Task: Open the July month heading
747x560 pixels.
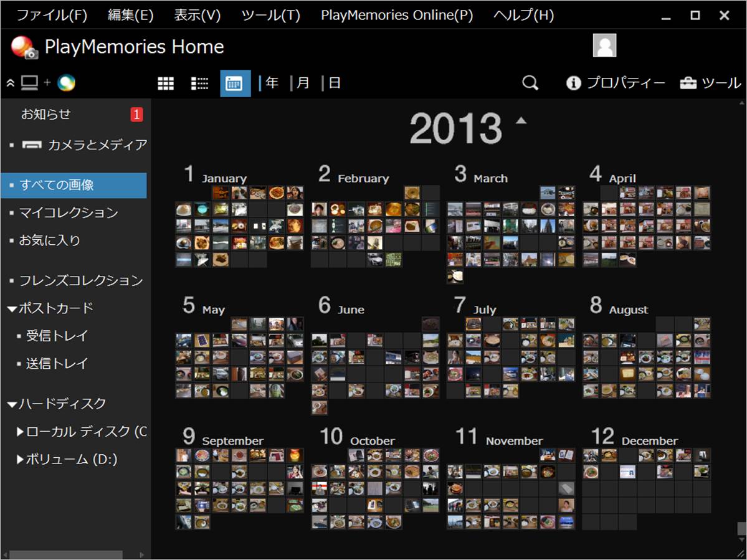Action: [x=475, y=306]
